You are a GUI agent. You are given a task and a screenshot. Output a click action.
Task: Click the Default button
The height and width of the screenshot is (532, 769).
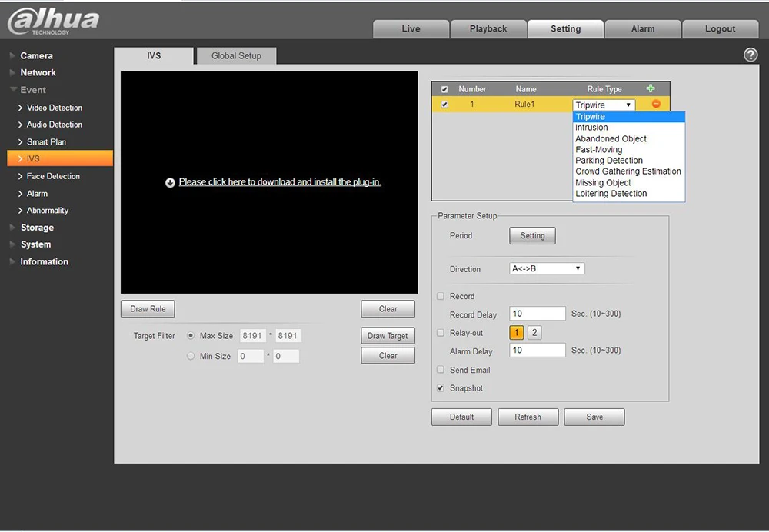pyautogui.click(x=461, y=417)
